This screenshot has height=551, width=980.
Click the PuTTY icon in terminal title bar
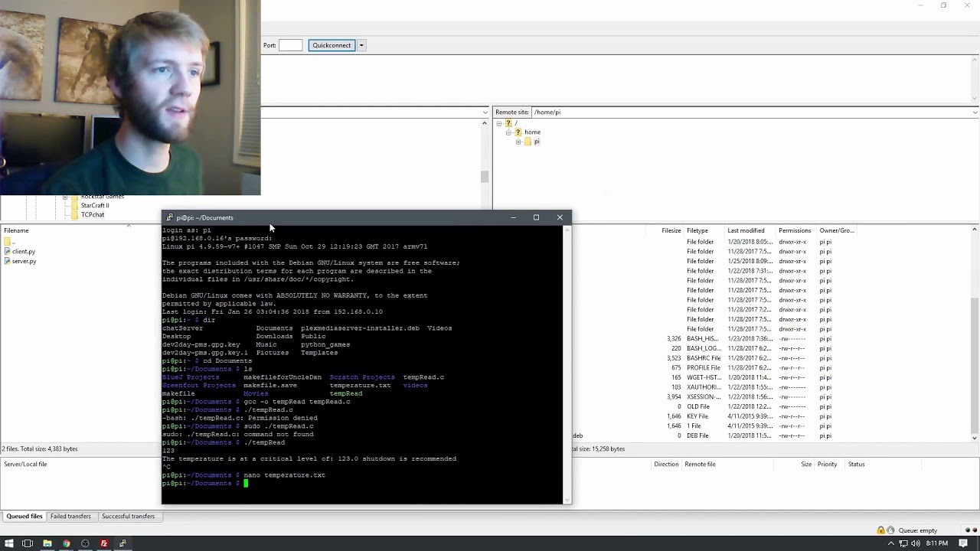[170, 217]
